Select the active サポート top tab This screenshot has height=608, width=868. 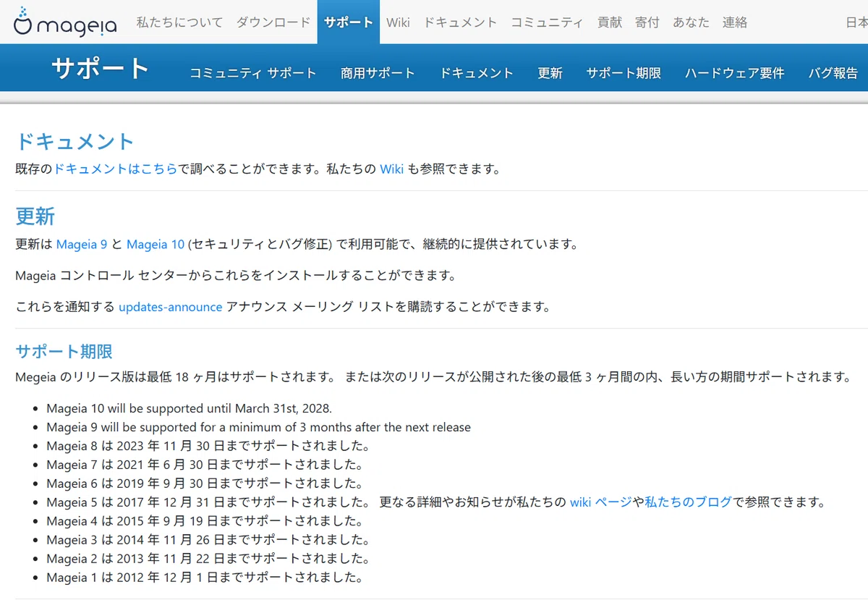349,22
